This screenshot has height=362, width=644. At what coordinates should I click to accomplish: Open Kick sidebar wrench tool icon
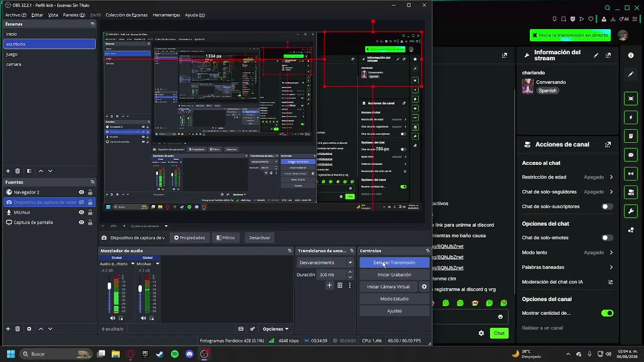pyautogui.click(x=631, y=211)
